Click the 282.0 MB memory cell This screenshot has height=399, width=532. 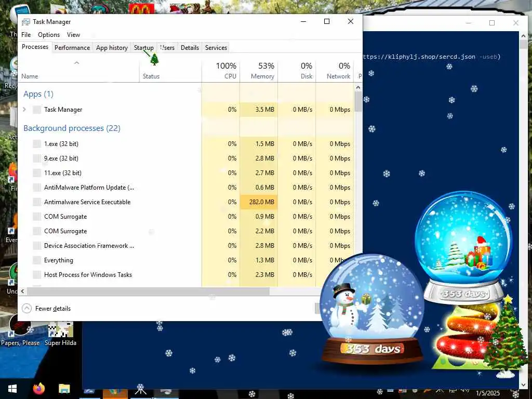(259, 202)
